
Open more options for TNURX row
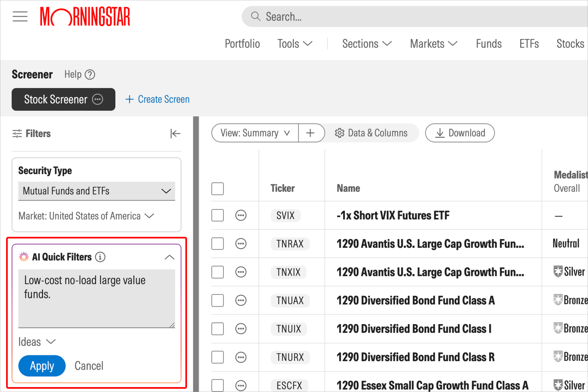coord(241,357)
